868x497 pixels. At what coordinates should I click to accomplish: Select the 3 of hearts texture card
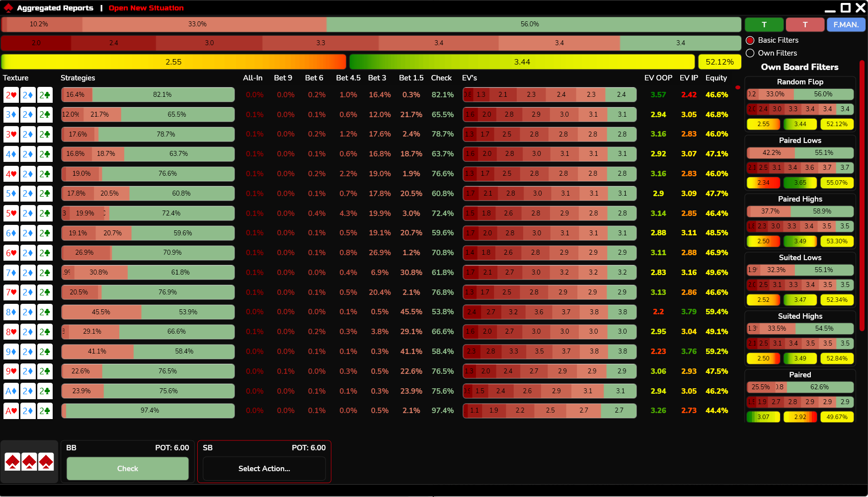11,134
